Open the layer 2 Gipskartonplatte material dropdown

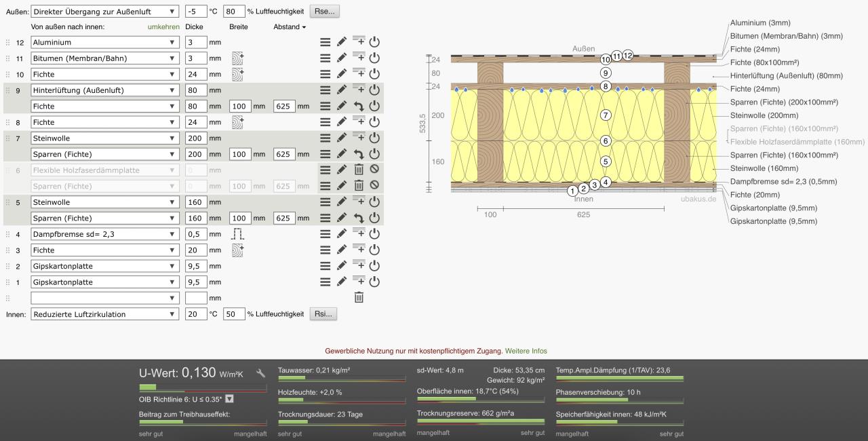click(105, 266)
